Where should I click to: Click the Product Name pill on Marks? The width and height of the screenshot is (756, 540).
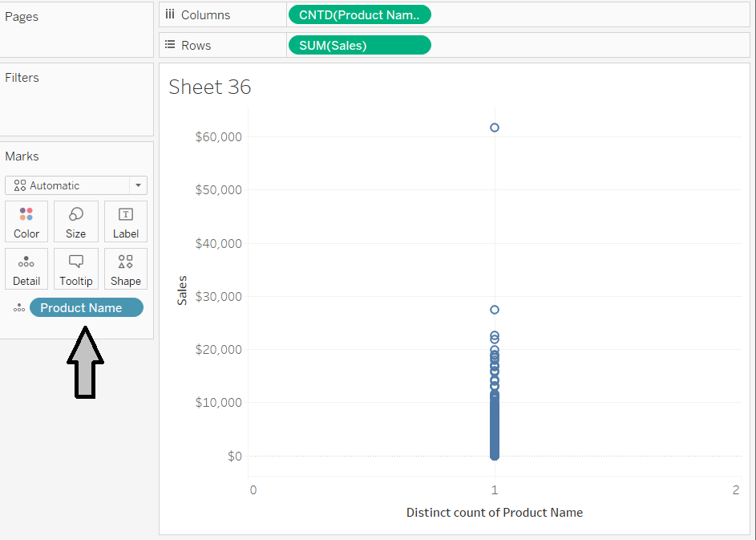(x=87, y=308)
